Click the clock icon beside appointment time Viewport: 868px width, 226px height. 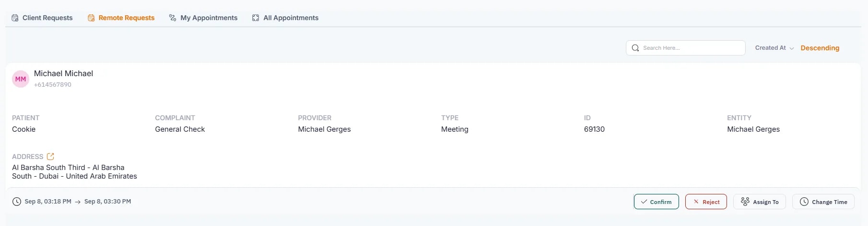(17, 202)
